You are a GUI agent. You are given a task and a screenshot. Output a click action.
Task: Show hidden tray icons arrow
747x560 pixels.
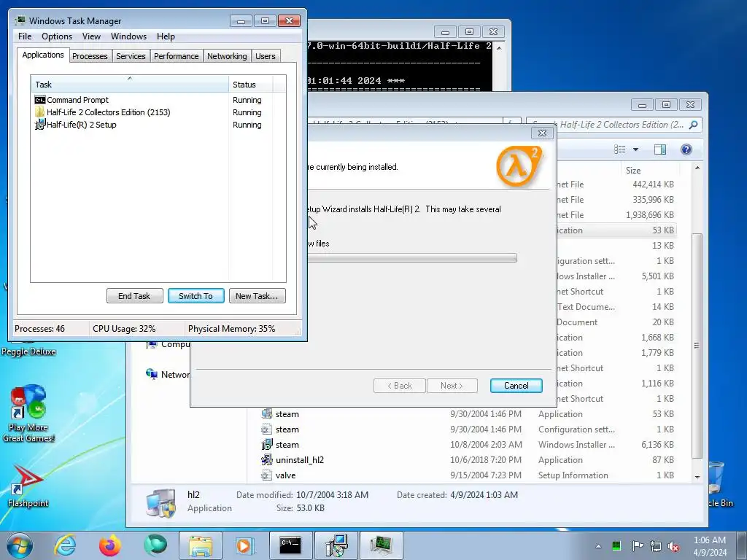tap(598, 546)
